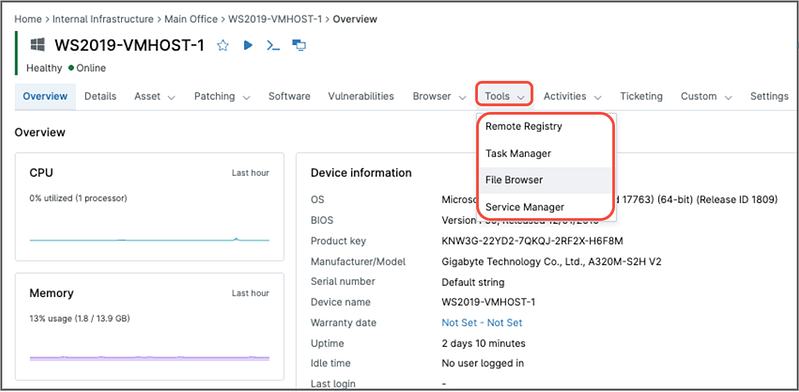Image resolution: width=799 pixels, height=392 pixels.
Task: Click 'Last hour' label on Memory card
Action: pos(250,293)
